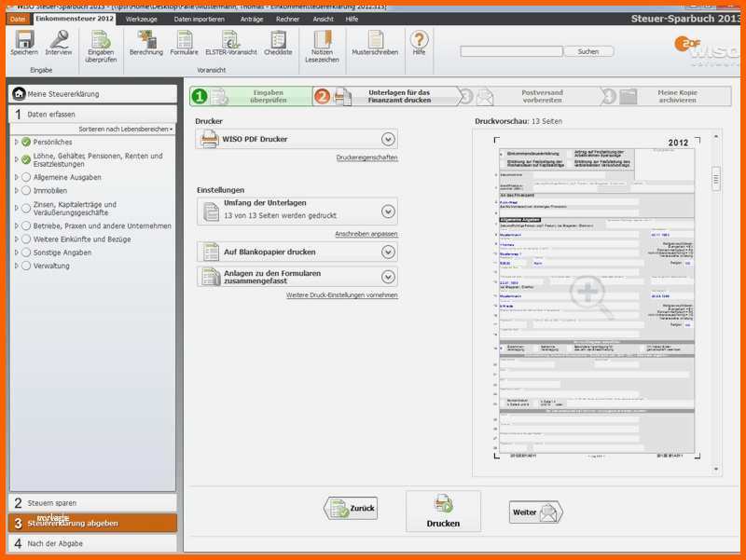Start the Interview microphone icon

(x=59, y=39)
